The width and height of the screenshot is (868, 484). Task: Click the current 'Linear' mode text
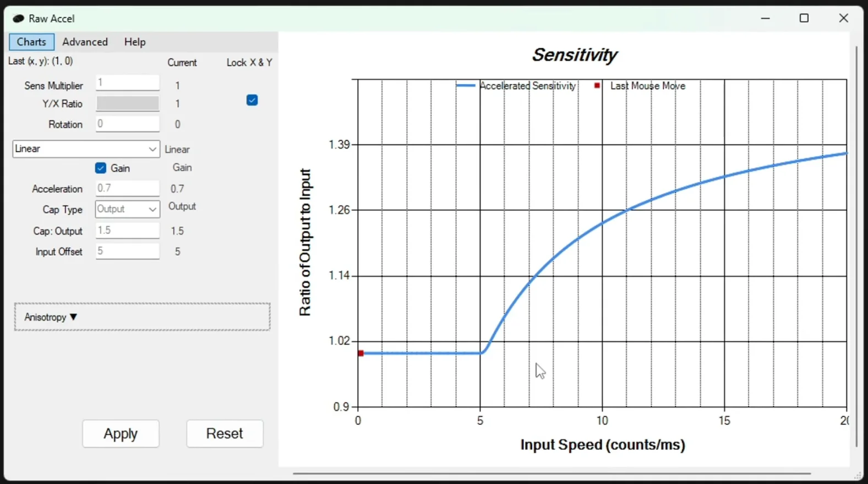[177, 150]
